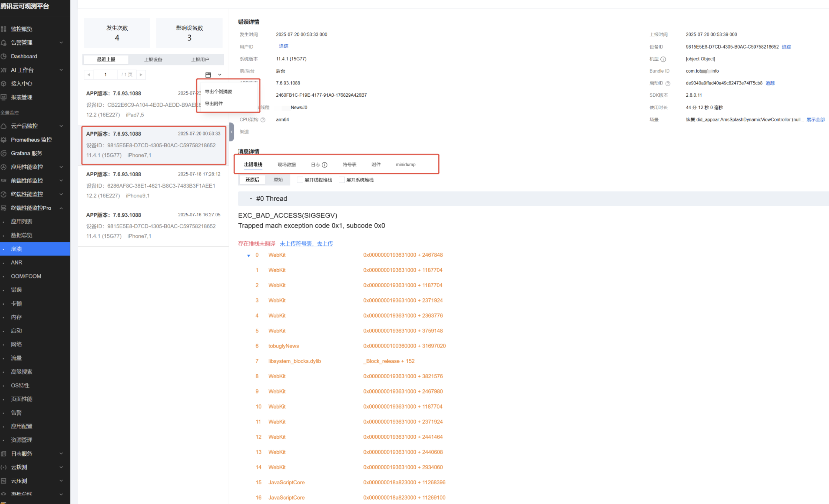Click the 启动ID help icon
The height and width of the screenshot is (504, 829).
[667, 83]
